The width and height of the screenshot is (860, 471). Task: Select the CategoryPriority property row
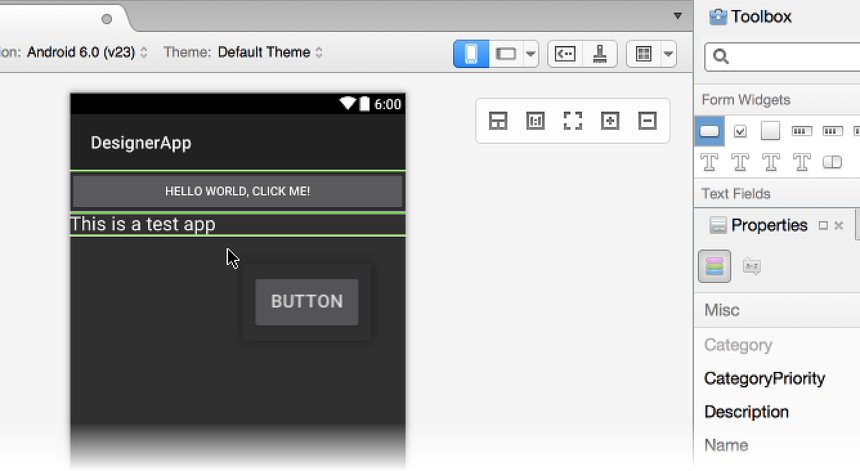click(777, 378)
